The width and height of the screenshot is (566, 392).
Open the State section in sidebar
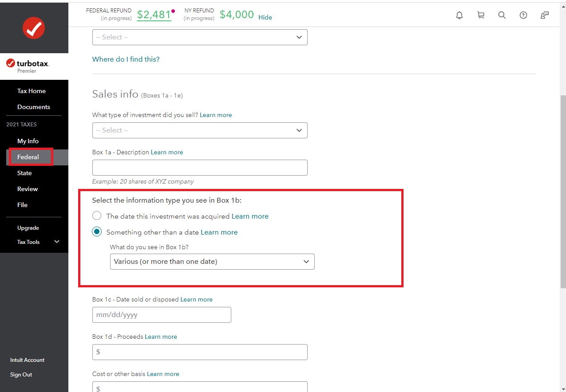coord(24,173)
